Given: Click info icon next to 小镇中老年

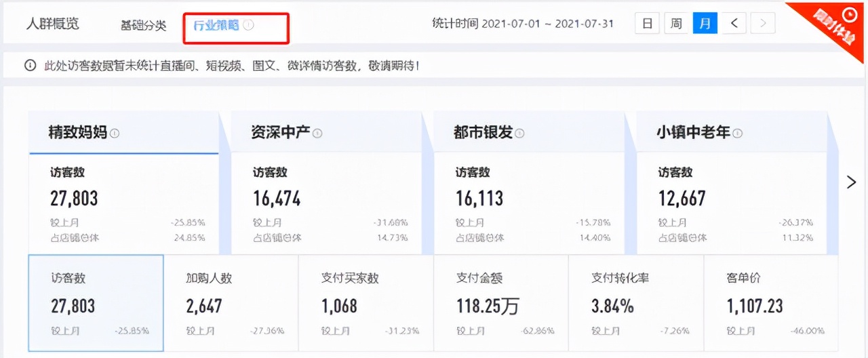Looking at the screenshot, I should 738,134.
